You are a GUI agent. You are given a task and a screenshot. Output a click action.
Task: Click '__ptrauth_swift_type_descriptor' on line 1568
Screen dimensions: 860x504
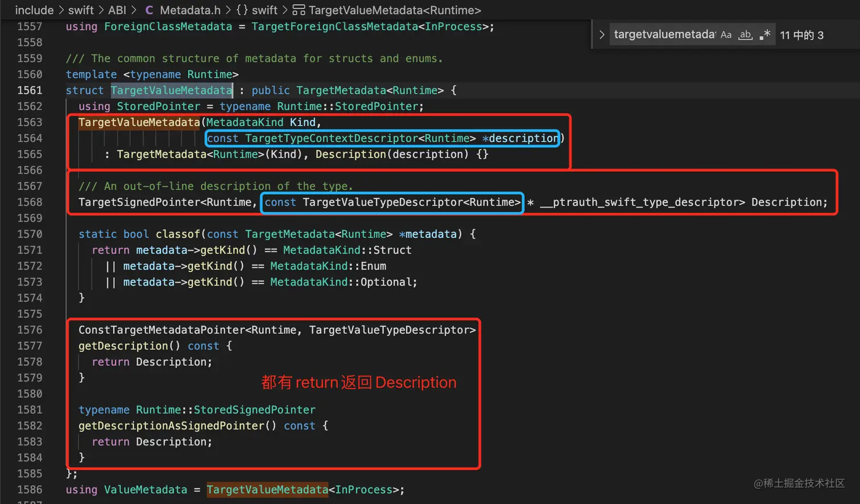tap(639, 202)
